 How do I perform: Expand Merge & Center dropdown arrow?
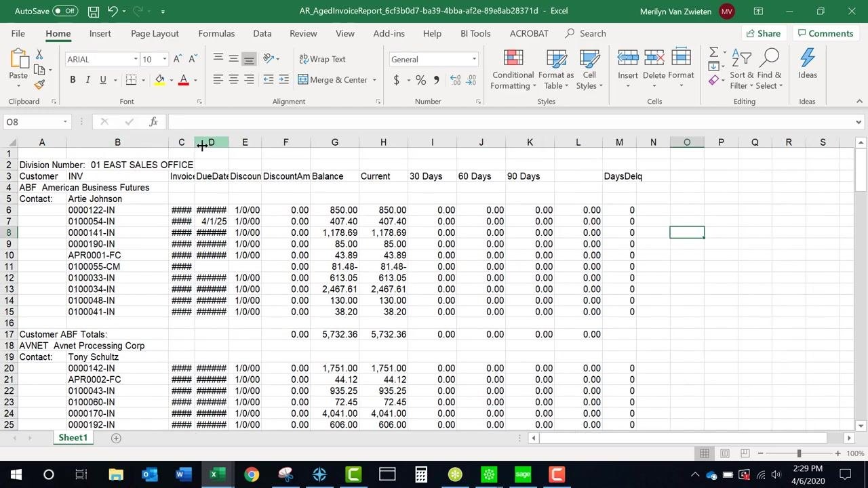pyautogui.click(x=374, y=80)
